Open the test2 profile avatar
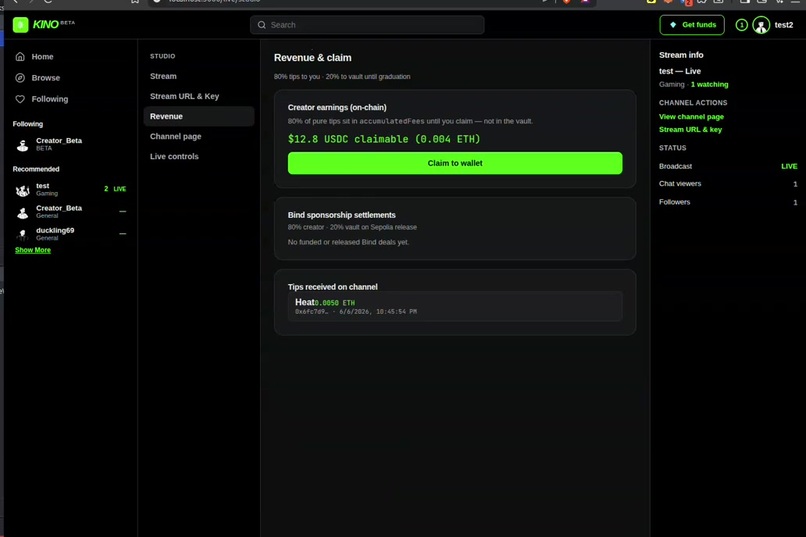Screen dimensions: 806x537 pyautogui.click(x=761, y=25)
